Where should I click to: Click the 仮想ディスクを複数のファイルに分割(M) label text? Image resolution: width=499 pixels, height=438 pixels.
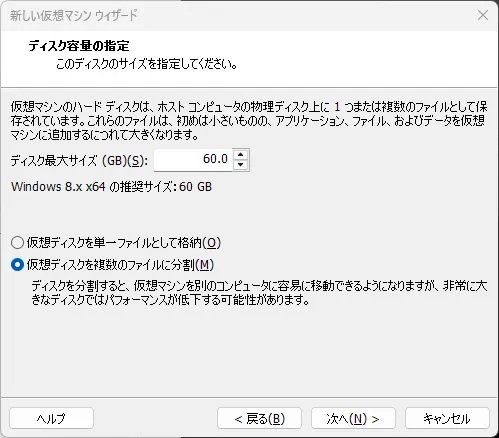(120, 265)
